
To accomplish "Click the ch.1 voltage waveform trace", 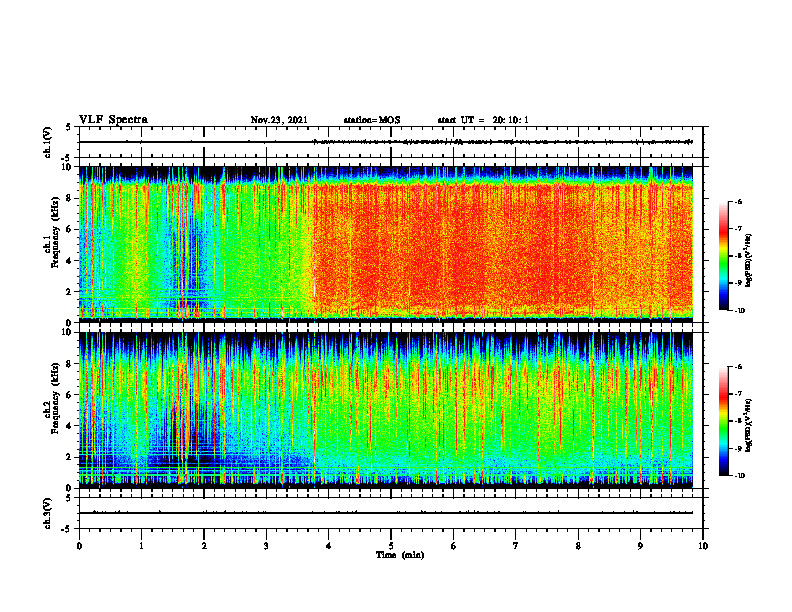I will pos(385,142).
